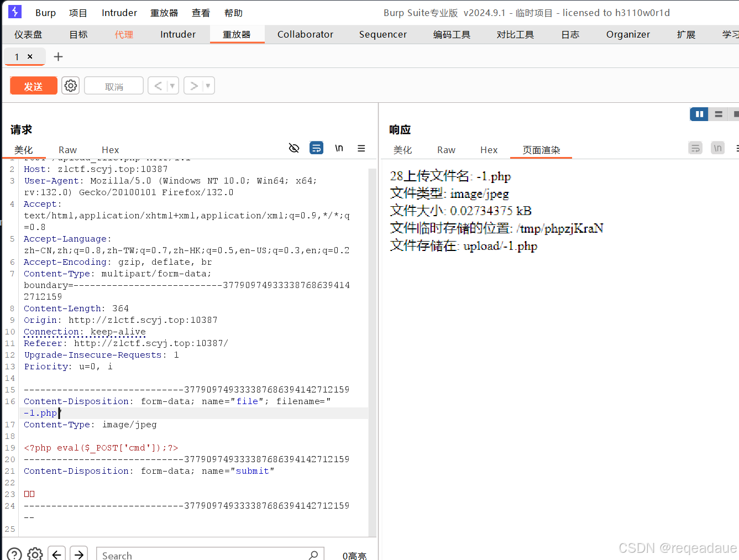The image size is (739, 560).
Task: Switch to Sequencer tab
Action: (x=383, y=34)
